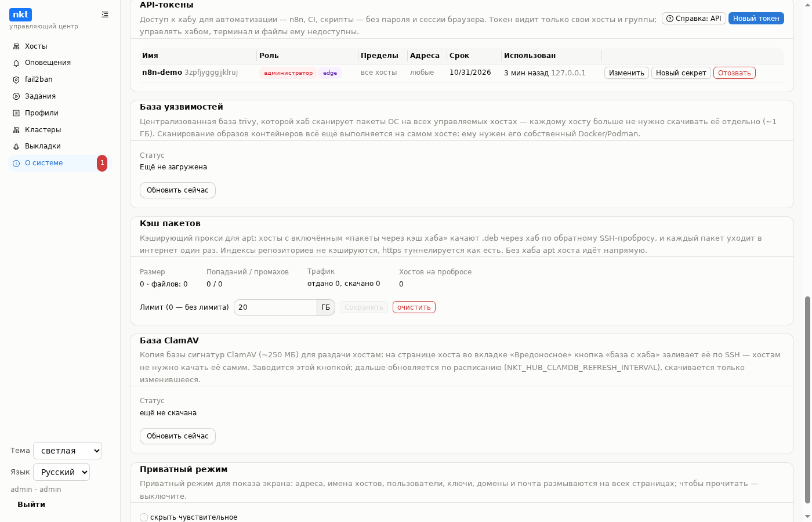Click the n8n-demo token name
The image size is (812, 522).
point(162,72)
